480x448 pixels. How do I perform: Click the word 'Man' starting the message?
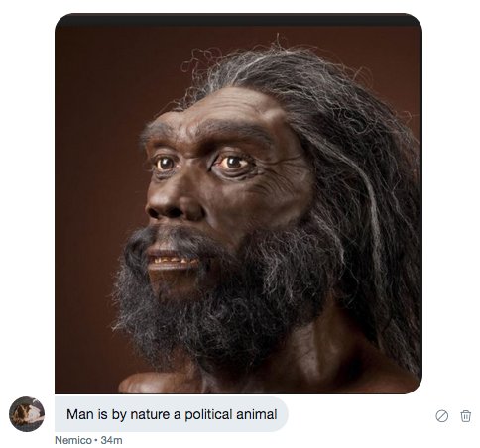point(80,414)
